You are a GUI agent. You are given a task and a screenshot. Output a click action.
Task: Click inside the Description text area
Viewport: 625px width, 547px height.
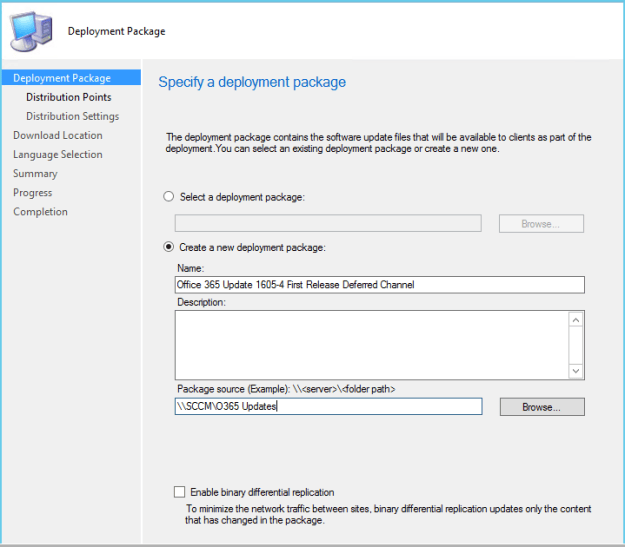click(371, 345)
